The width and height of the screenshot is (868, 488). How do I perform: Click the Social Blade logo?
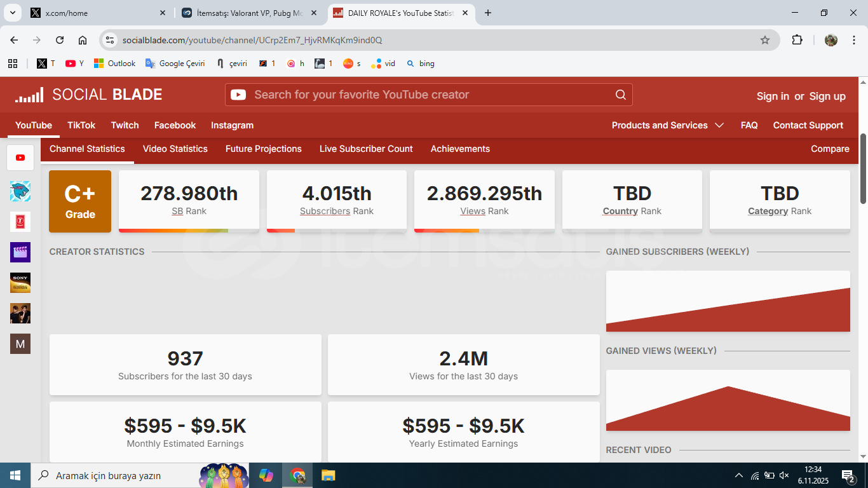click(89, 95)
